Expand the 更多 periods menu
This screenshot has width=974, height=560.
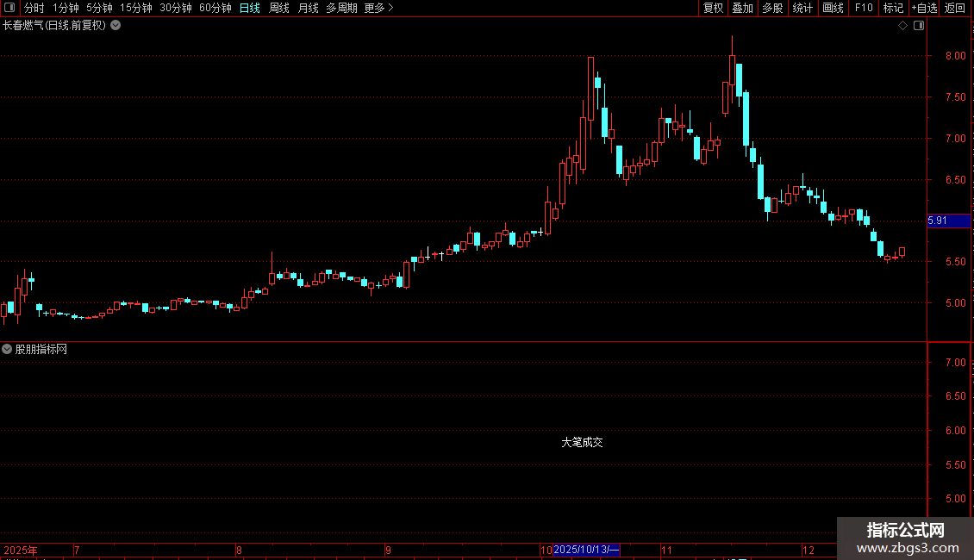[379, 8]
